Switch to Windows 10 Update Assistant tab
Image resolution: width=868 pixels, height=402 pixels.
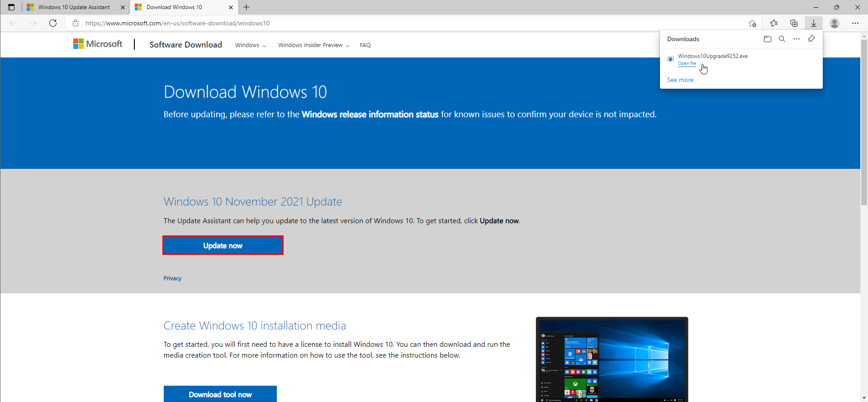pos(74,7)
